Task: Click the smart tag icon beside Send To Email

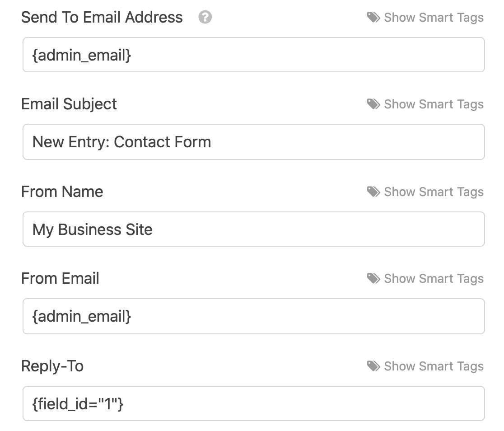Action: point(373,17)
